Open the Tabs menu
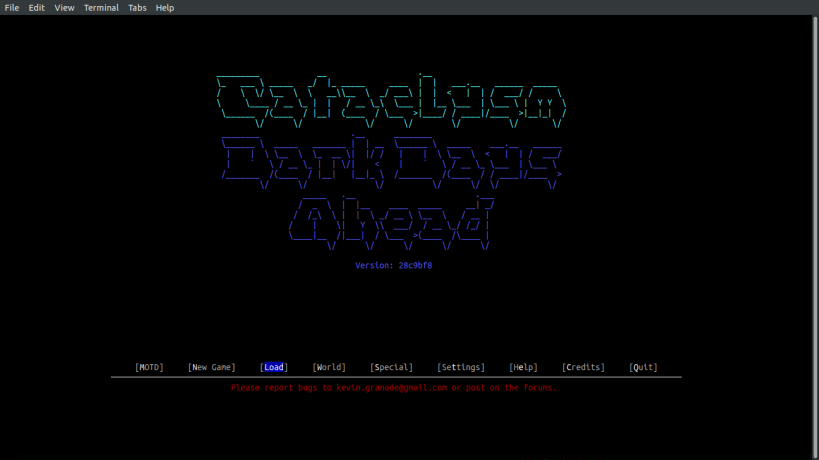 pos(137,8)
